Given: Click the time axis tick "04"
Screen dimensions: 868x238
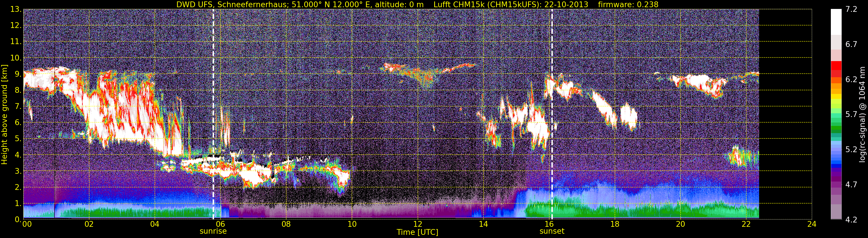Looking at the screenshot, I should (155, 224).
